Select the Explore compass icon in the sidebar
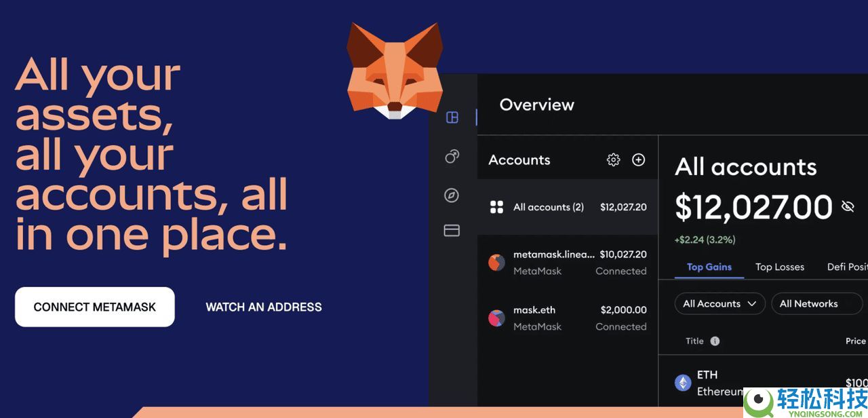This screenshot has width=868, height=418. coord(452,195)
